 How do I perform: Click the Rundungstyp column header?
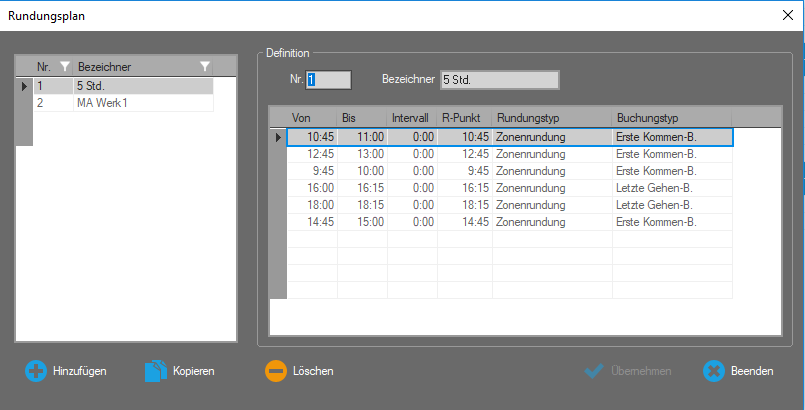point(551,118)
